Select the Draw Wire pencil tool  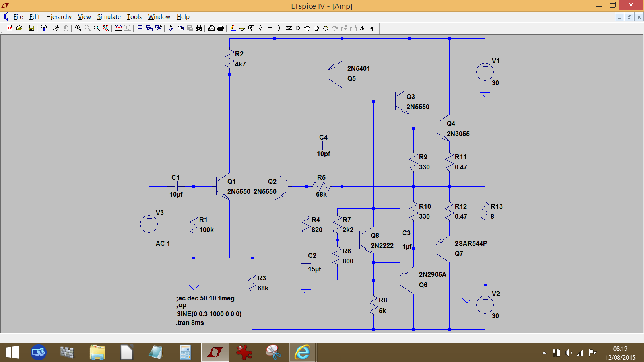coord(233,28)
